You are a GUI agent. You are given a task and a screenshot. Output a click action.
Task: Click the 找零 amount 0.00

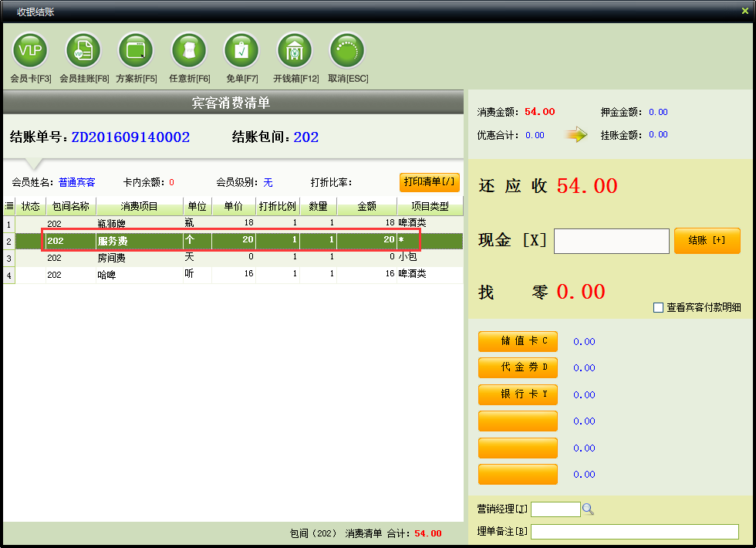[x=580, y=292]
